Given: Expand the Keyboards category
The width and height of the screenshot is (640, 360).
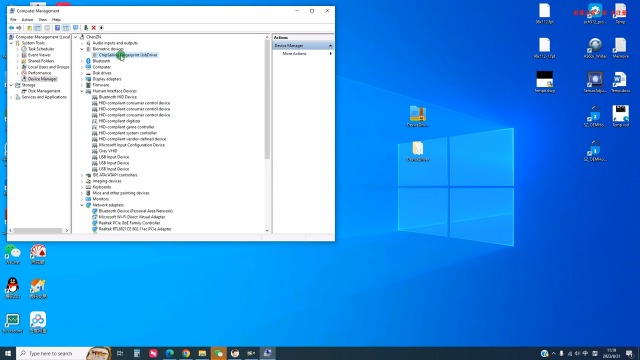Looking at the screenshot, I should [82, 187].
